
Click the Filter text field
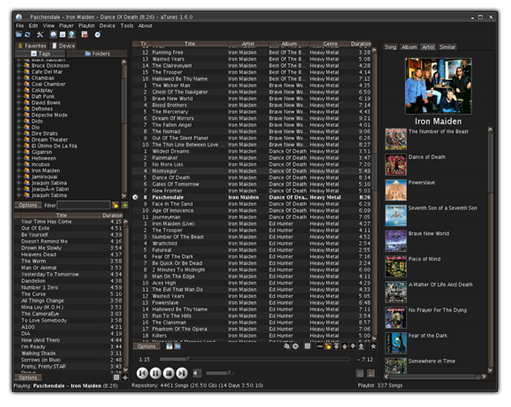click(x=83, y=205)
